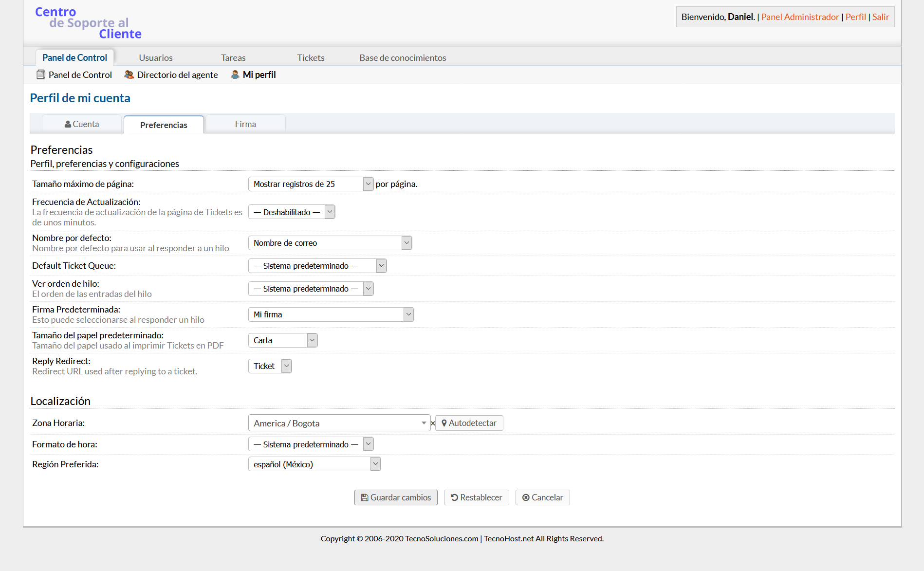
Task: Open the Reply Redirect dropdown
Action: [270, 366]
